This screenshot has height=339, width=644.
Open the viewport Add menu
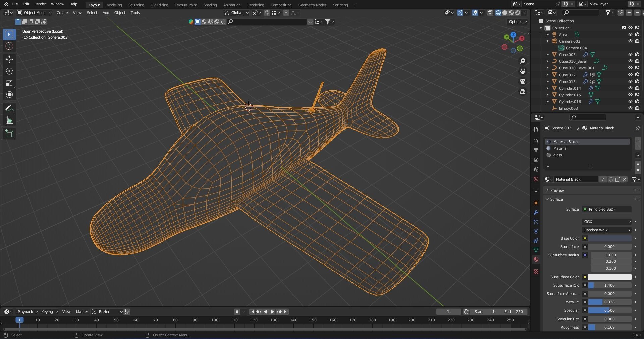pos(106,13)
